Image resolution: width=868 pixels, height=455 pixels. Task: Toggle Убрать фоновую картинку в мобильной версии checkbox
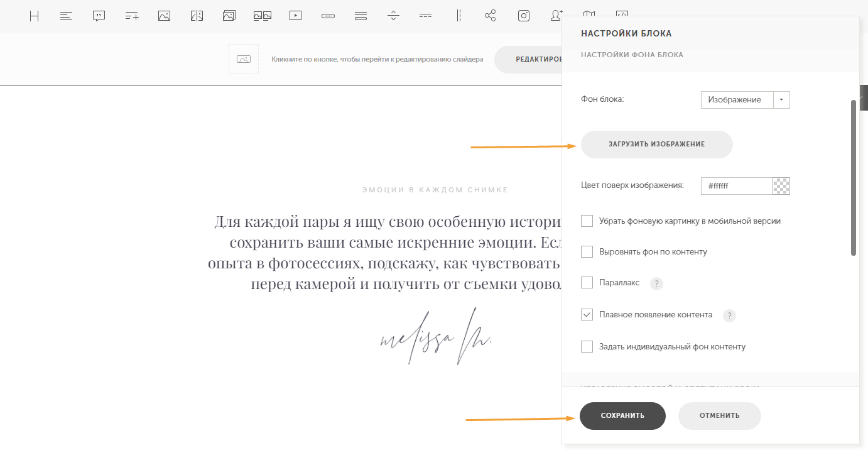tap(587, 221)
